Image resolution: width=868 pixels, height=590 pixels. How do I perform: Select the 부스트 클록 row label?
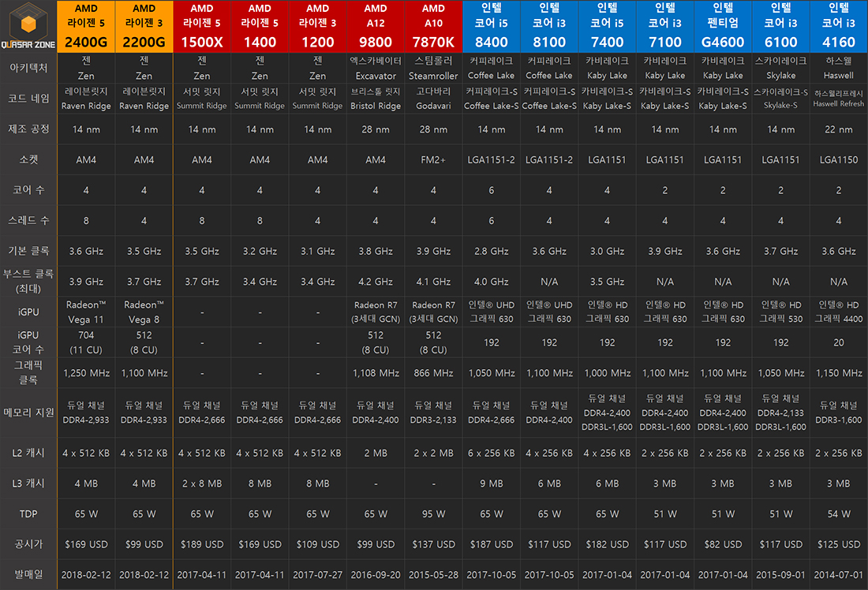28,282
